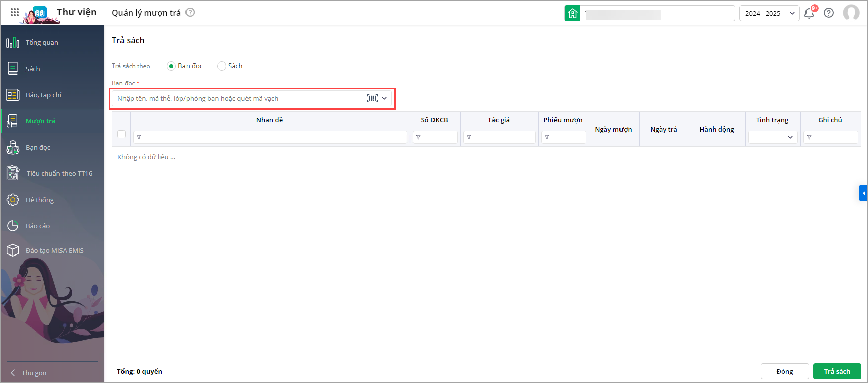
Task: Click the filter icon under Phiếu mượn
Action: 547,137
